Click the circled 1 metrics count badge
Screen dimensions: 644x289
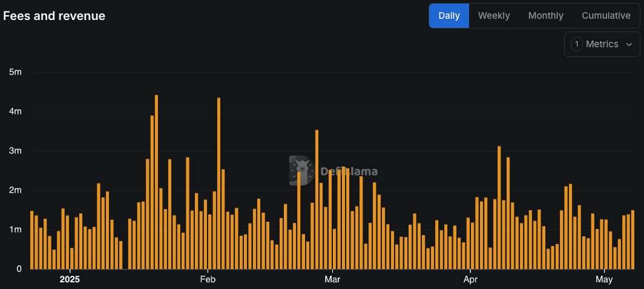[x=576, y=44]
